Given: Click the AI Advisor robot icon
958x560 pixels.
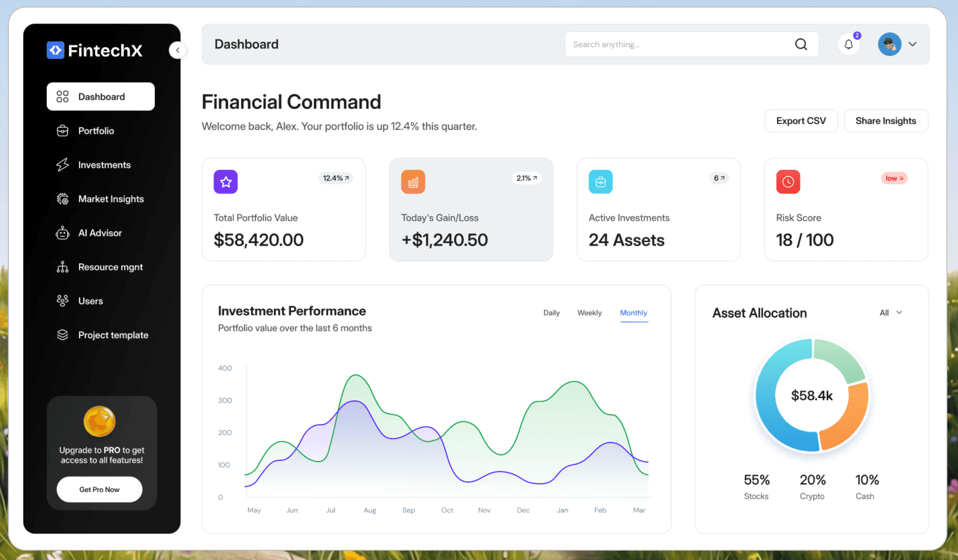Looking at the screenshot, I should 62,233.
